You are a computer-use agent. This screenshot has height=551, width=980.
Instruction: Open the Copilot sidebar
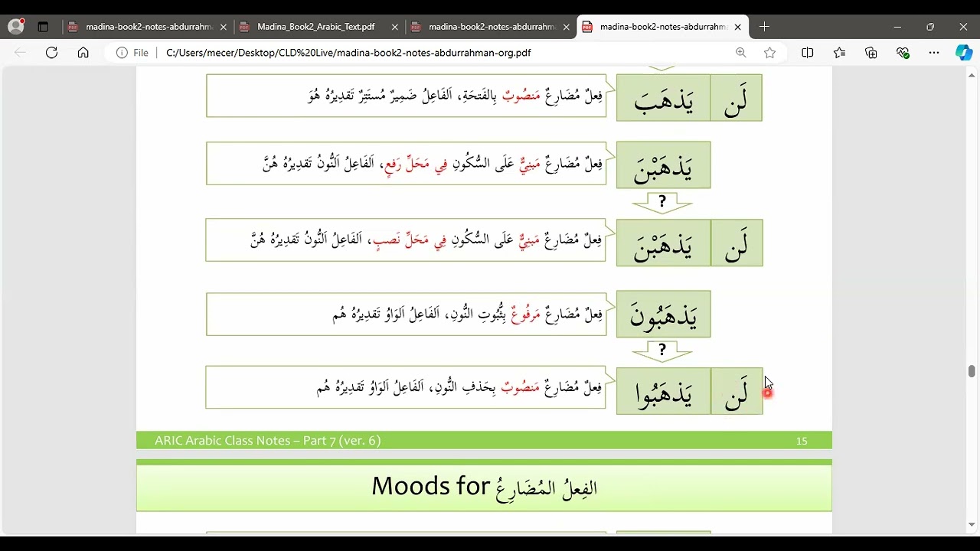963,53
